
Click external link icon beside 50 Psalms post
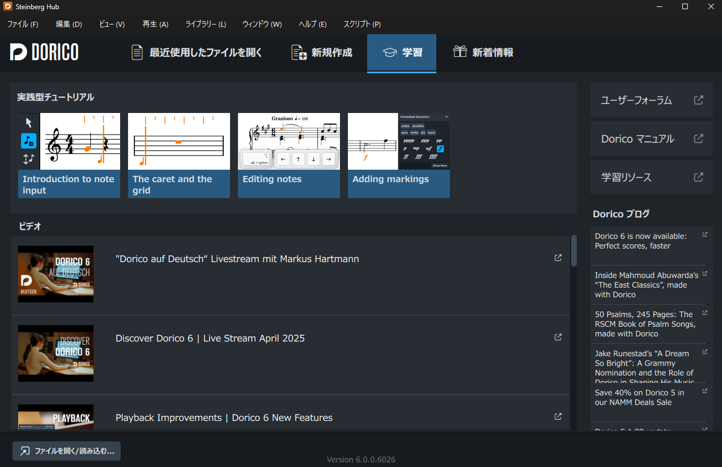(705, 313)
